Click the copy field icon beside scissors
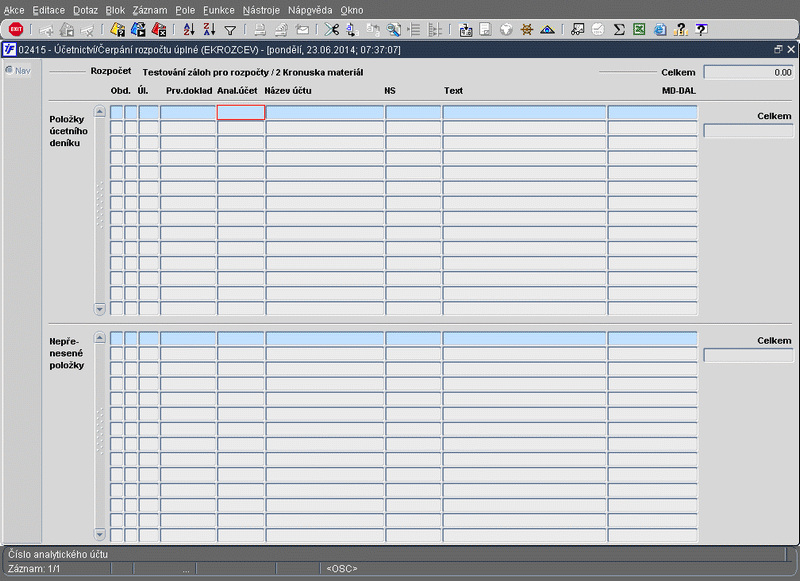Screen dimensions: 800x581 click(352, 30)
